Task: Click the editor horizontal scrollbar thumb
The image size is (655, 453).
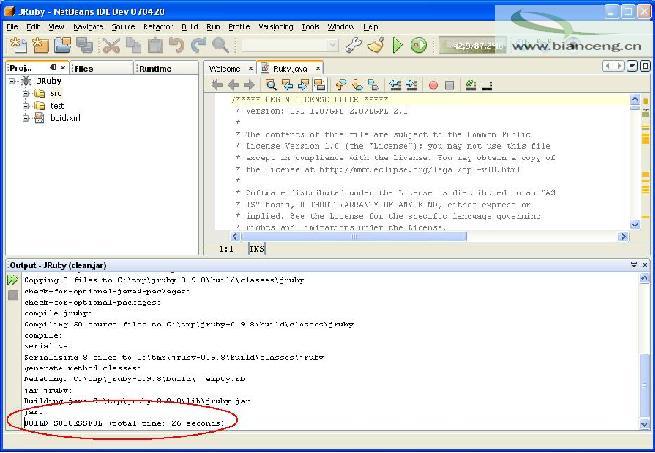Action: (x=353, y=237)
